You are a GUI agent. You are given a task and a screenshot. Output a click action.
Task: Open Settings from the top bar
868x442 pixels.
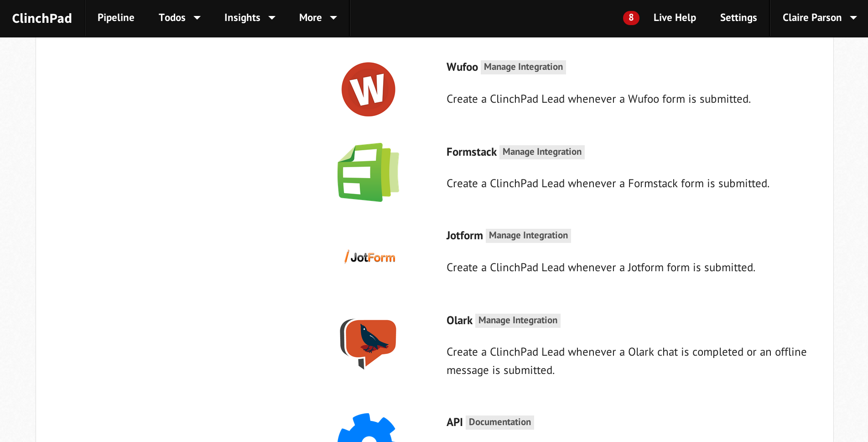[x=738, y=18]
